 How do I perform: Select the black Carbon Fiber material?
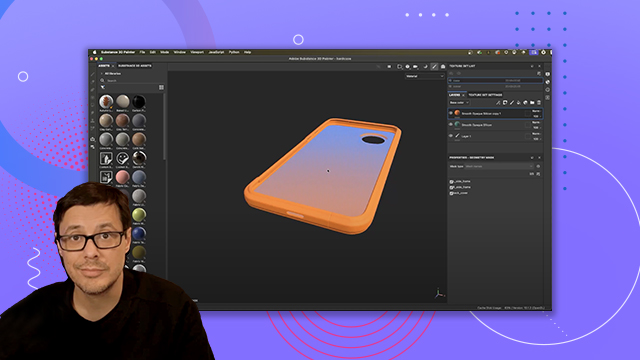coord(139,101)
